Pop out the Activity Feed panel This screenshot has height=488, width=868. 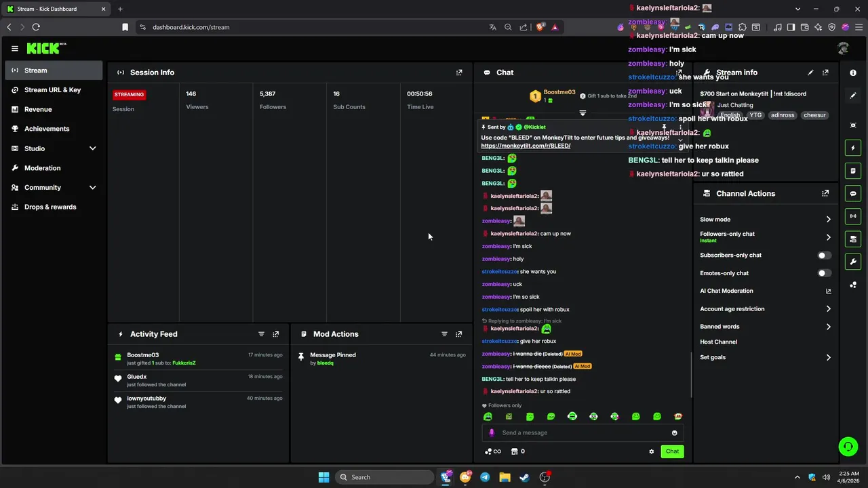point(276,334)
